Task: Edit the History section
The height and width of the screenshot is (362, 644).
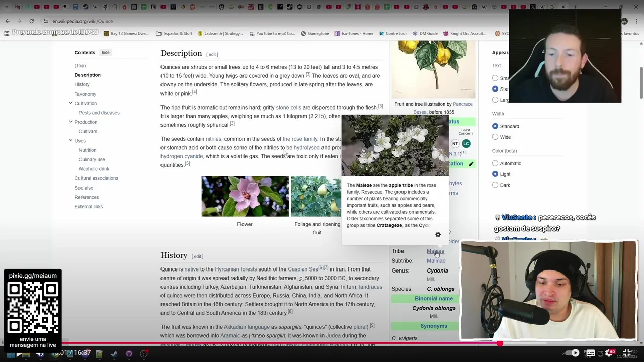Action: 197,256
